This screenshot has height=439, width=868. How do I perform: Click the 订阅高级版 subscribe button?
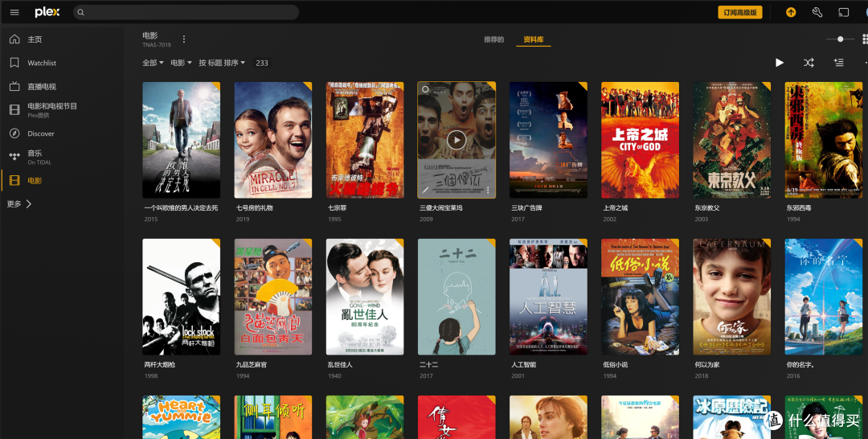(x=739, y=12)
